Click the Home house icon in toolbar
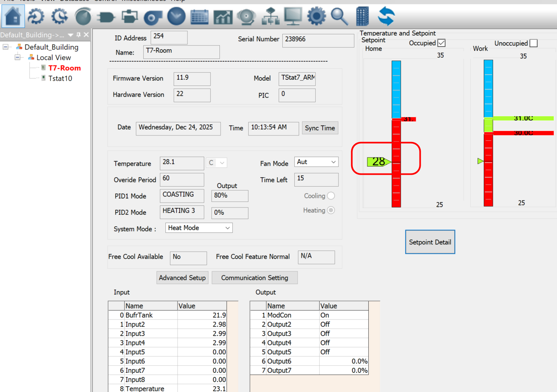Viewport: 557px width, 392px height. (x=13, y=16)
